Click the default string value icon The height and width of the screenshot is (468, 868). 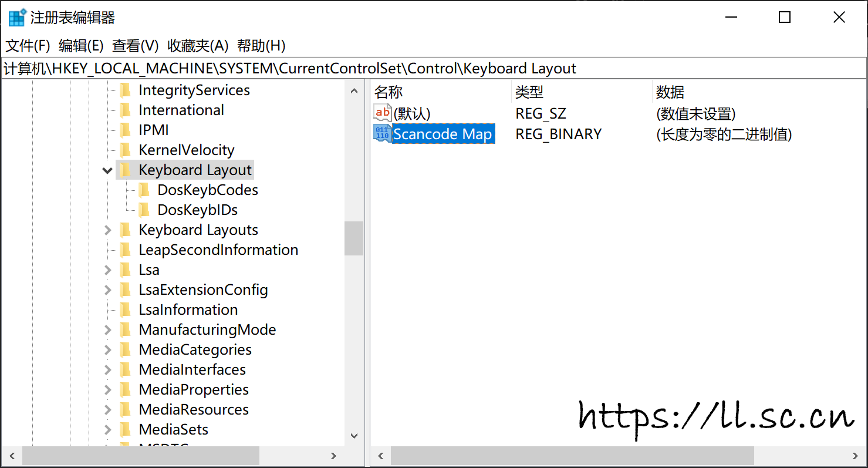tap(382, 113)
